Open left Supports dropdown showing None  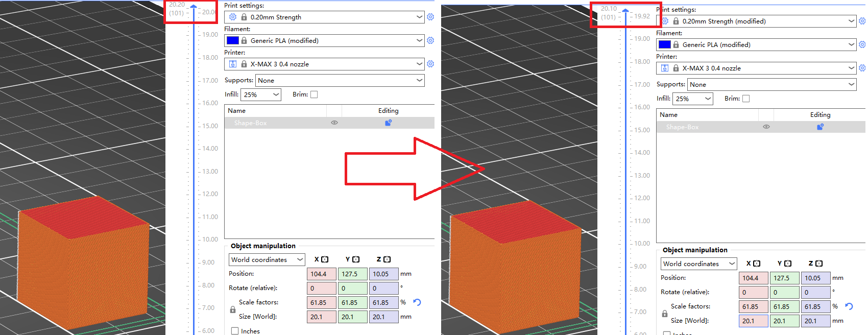point(340,81)
